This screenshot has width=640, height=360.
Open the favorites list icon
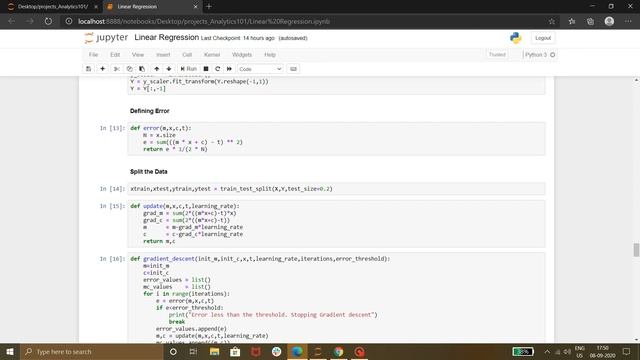(x=572, y=21)
